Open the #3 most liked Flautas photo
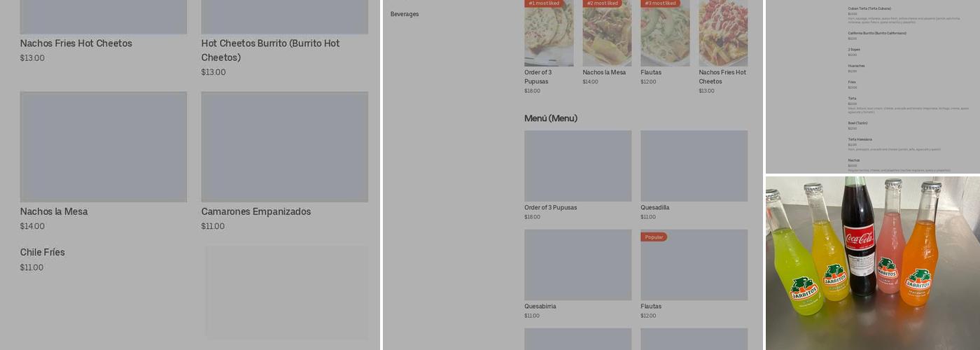 pos(665,35)
